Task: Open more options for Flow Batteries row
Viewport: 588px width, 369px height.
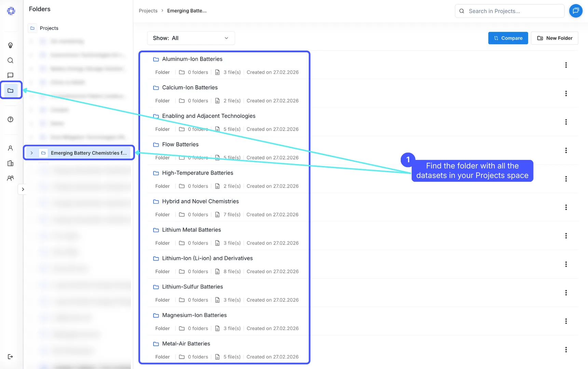Action: (x=566, y=150)
